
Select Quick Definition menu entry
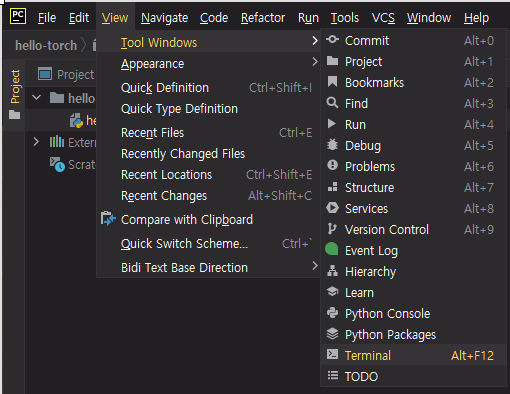pyautogui.click(x=209, y=88)
